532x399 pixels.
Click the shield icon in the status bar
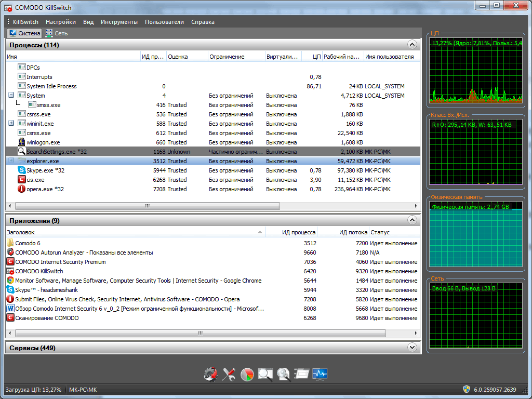[x=467, y=389]
